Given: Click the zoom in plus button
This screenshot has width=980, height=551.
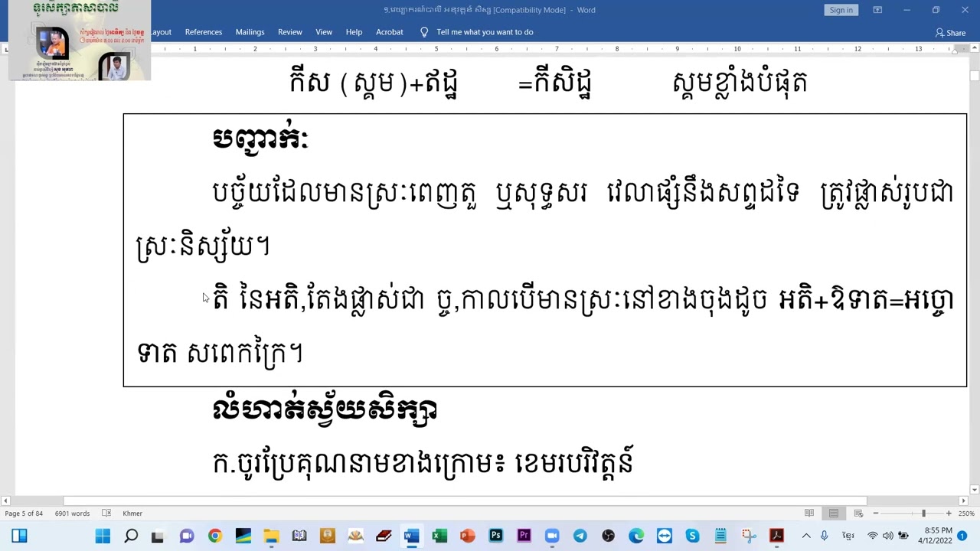Looking at the screenshot, I should point(949,514).
